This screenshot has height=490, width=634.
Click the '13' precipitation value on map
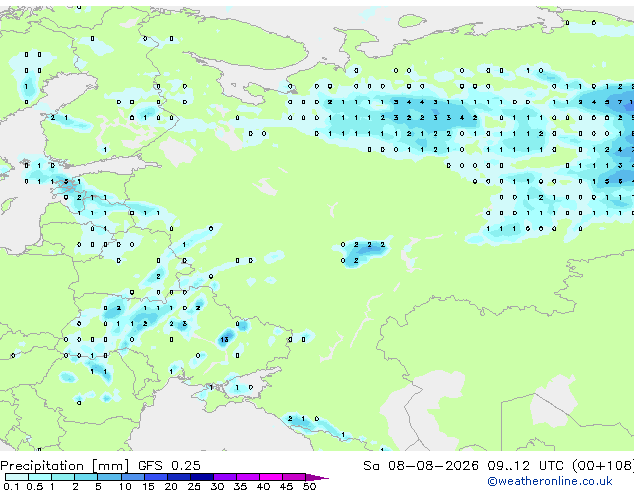click(x=224, y=340)
